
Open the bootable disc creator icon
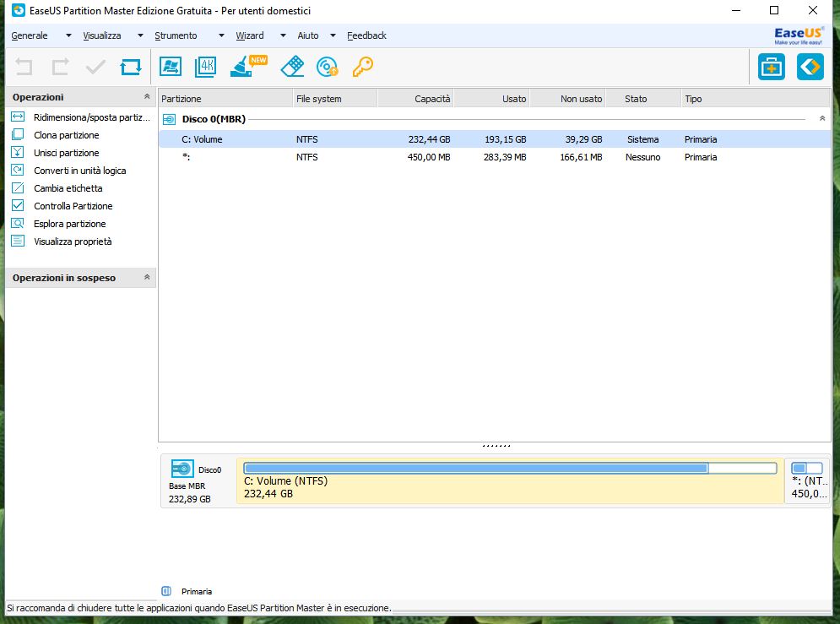[328, 67]
